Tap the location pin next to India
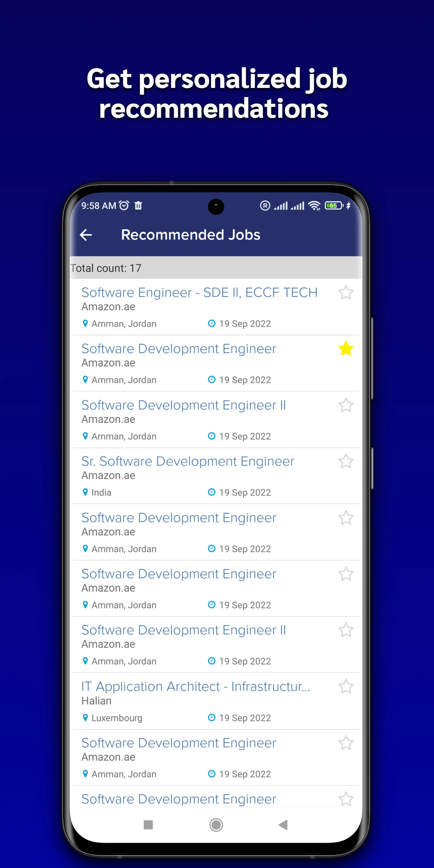This screenshot has height=868, width=434. tap(85, 492)
